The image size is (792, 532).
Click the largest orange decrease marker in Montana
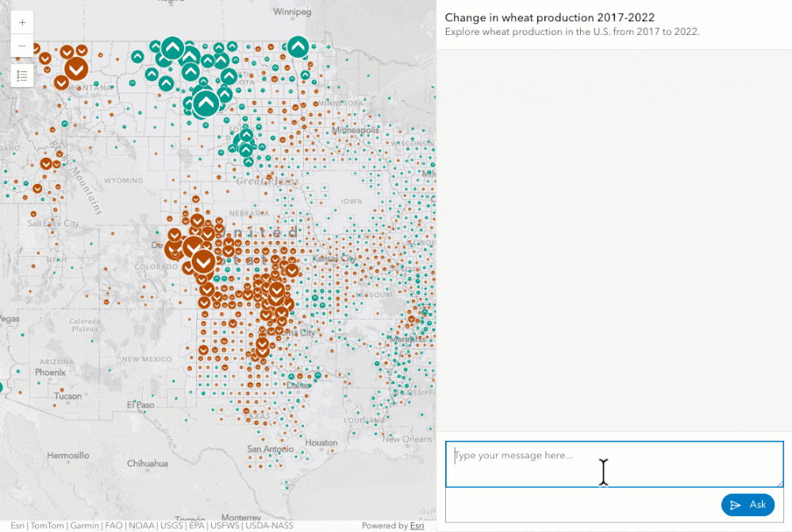point(76,69)
